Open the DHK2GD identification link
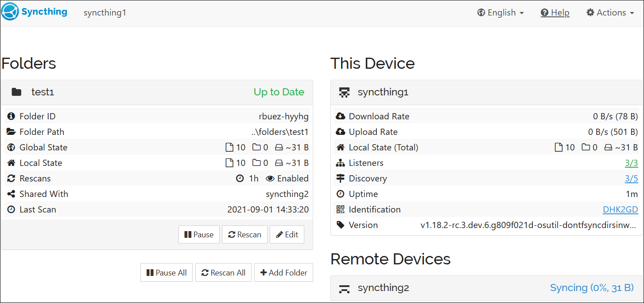Image resolution: width=644 pixels, height=303 pixels. coord(620,209)
